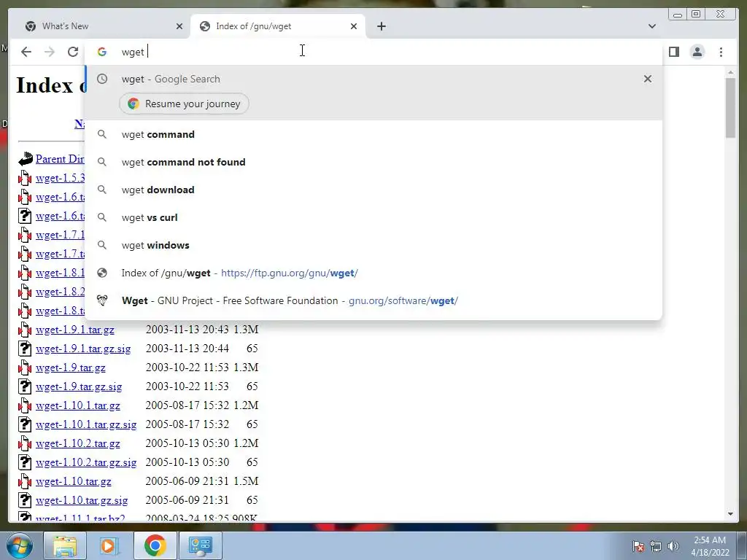The height and width of the screenshot is (560, 747).
Task: Click the Parent Directory back-arrow icon
Action: pos(26,158)
